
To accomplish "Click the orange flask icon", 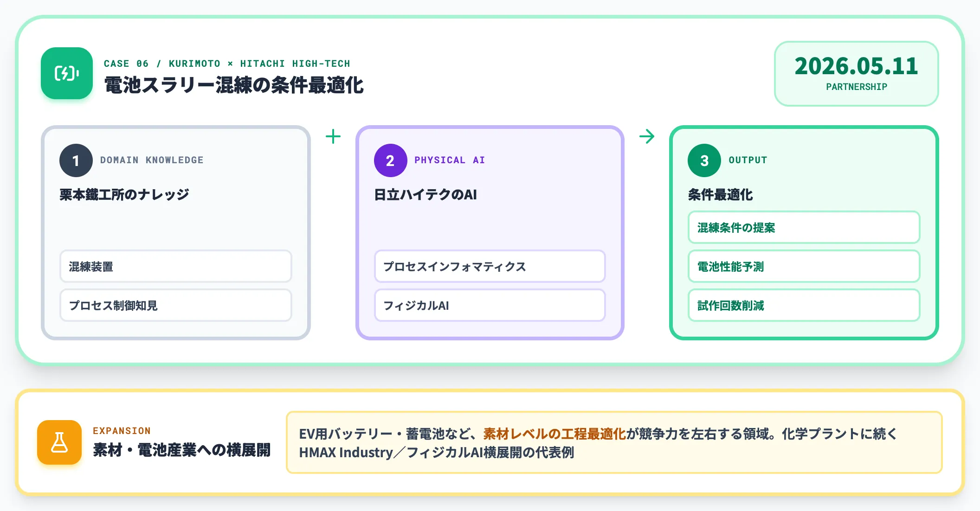I will click(x=59, y=442).
